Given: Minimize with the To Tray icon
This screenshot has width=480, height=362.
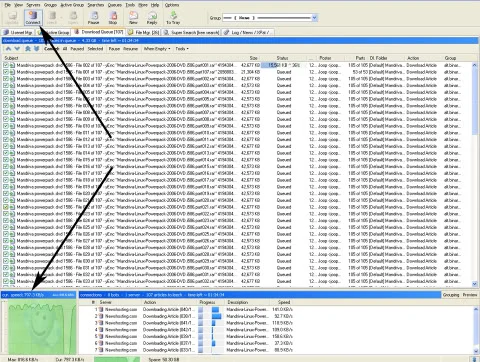Looking at the screenshot, I should click(x=173, y=17).
